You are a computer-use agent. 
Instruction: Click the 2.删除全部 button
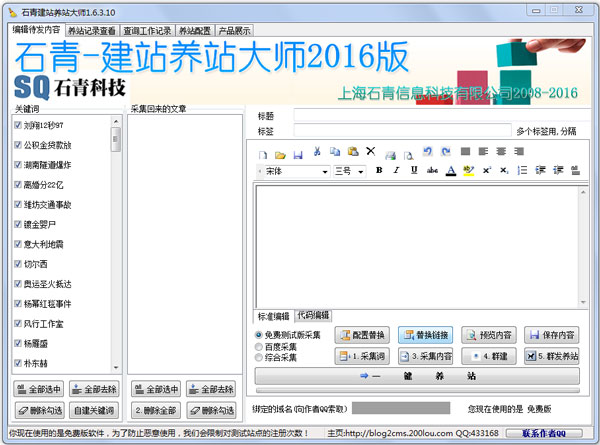point(156,411)
